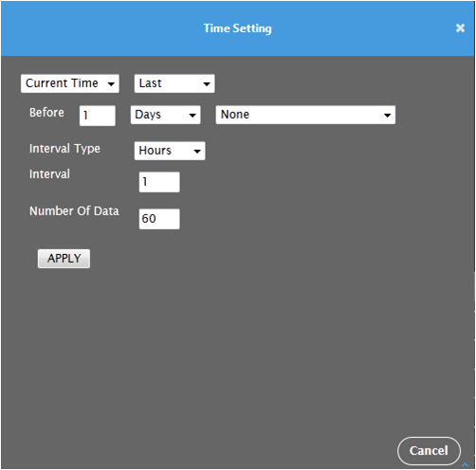
Task: Apply the time settings
Action: coord(64,259)
